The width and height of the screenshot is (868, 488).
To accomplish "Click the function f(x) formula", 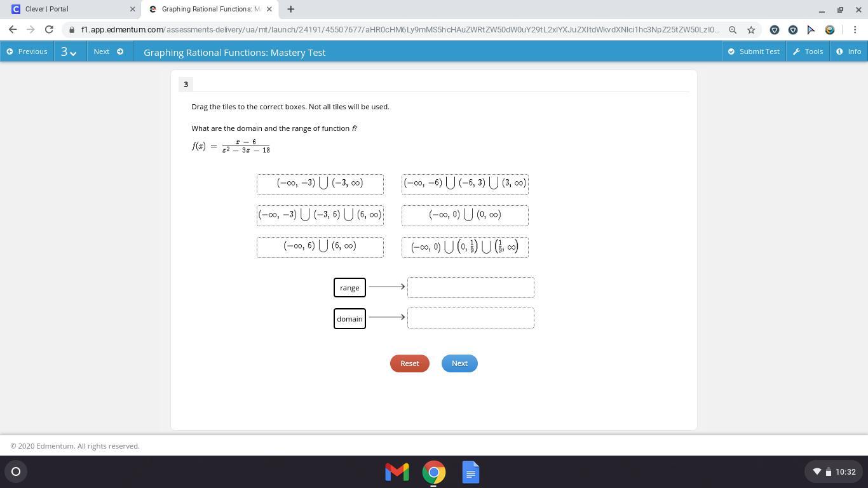I will coord(231,146).
